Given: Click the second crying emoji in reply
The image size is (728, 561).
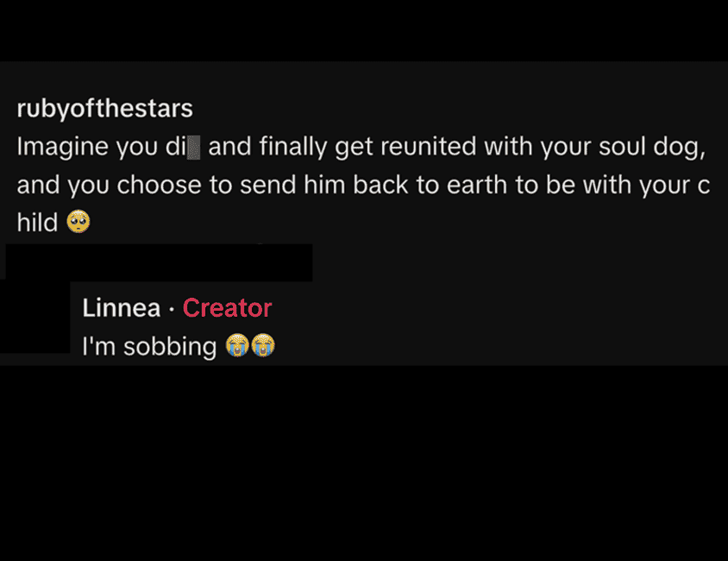Looking at the screenshot, I should coord(262,347).
